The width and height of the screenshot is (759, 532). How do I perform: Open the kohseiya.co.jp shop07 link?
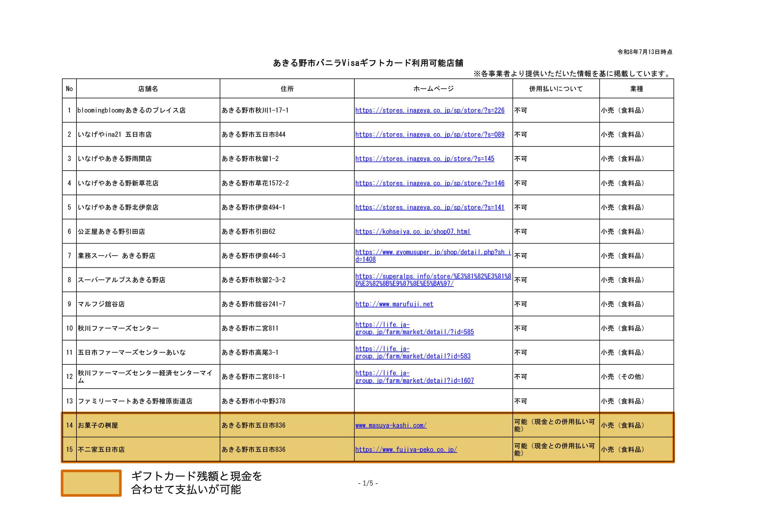(413, 232)
